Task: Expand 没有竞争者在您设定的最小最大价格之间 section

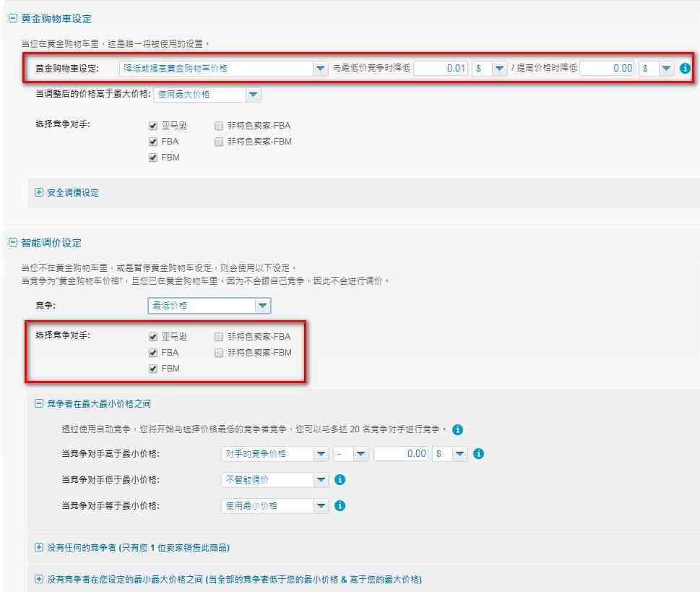Action: point(39,579)
